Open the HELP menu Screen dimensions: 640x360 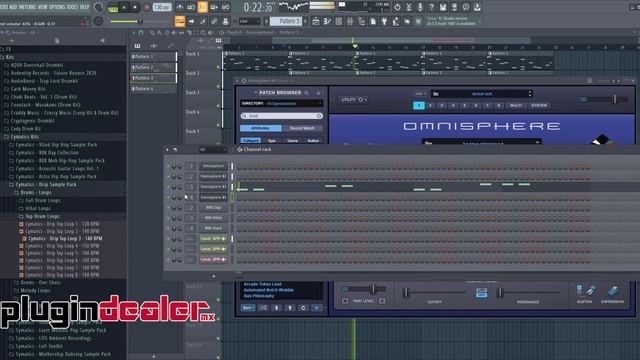point(84,7)
